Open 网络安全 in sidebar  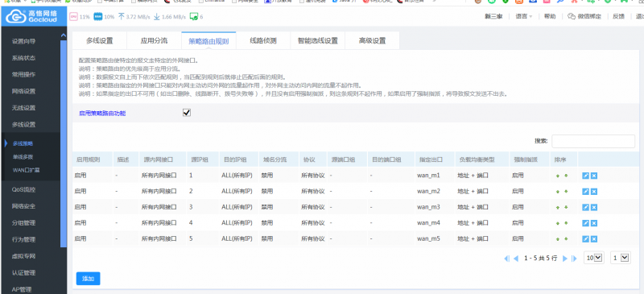[23, 206]
